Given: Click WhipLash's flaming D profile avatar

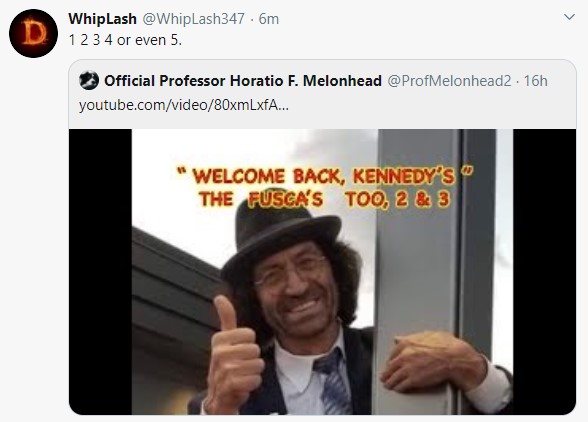Looking at the screenshot, I should 33,33.
